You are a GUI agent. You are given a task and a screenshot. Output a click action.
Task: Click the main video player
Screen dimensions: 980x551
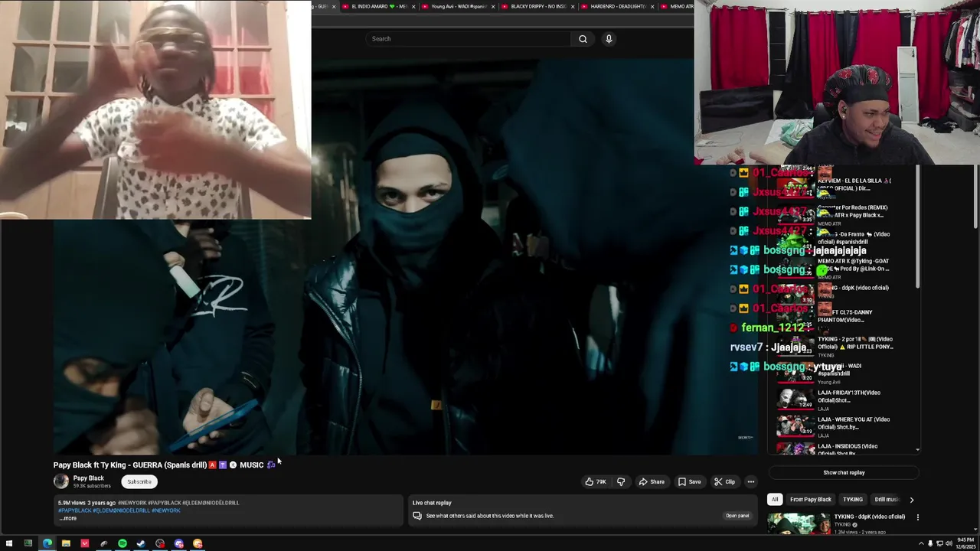tap(406, 257)
